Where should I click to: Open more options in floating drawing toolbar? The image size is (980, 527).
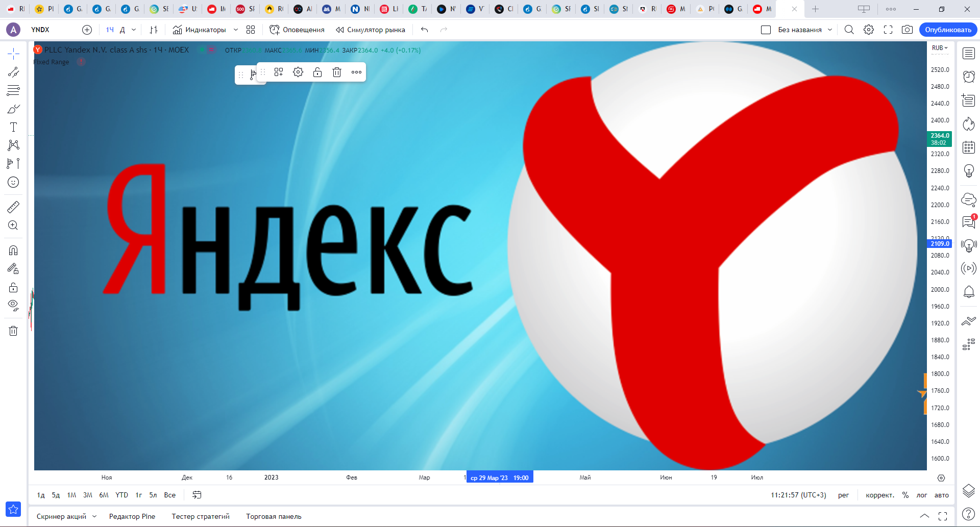[x=356, y=72]
